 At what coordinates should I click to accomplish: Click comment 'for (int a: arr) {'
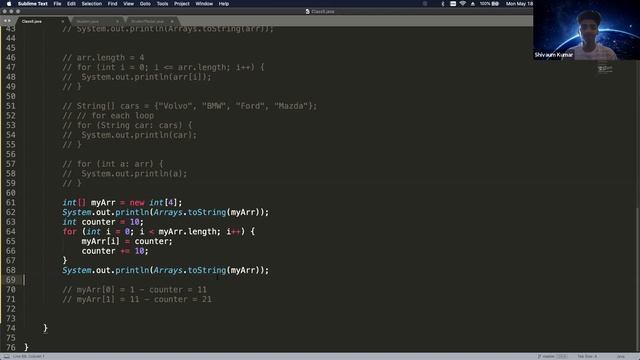(113, 164)
